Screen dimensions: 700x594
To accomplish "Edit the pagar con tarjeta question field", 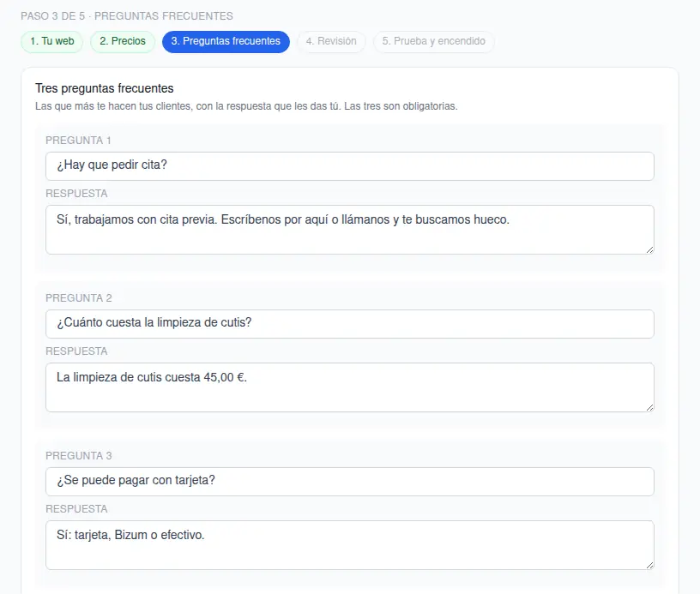I will click(350, 481).
